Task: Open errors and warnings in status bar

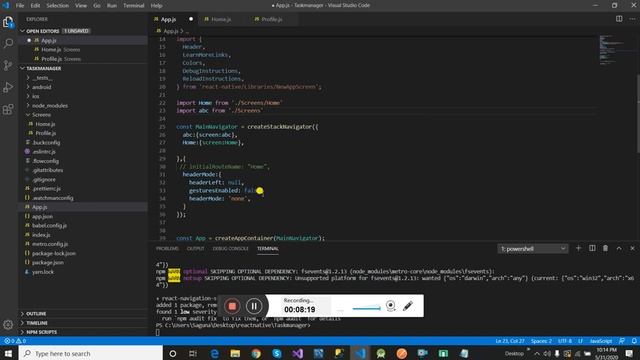Action: (15, 341)
